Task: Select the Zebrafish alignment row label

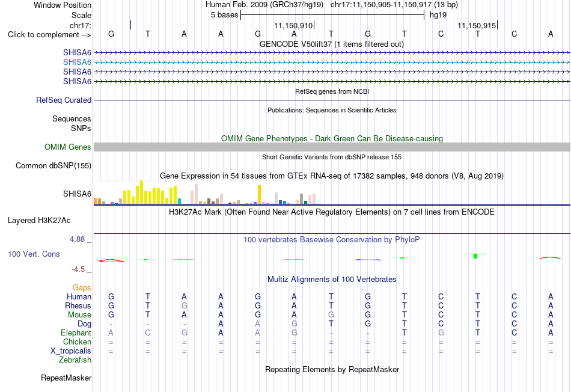Action: point(75,360)
